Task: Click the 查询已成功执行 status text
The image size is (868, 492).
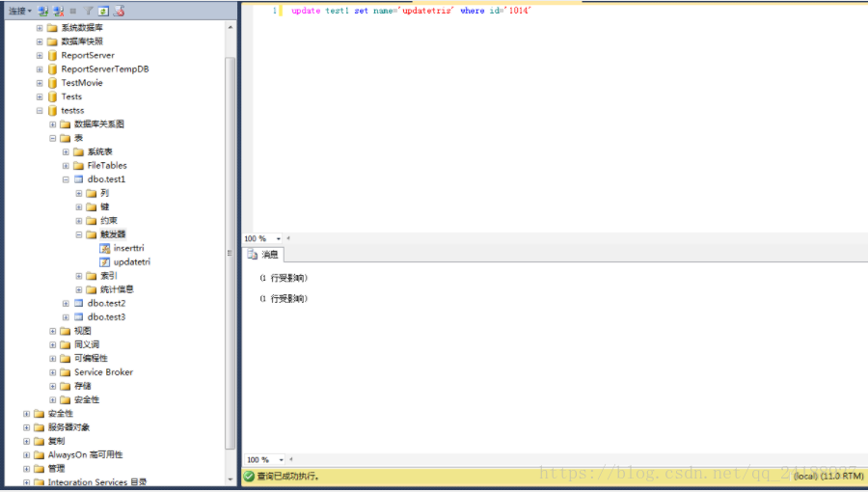Action: click(x=287, y=476)
